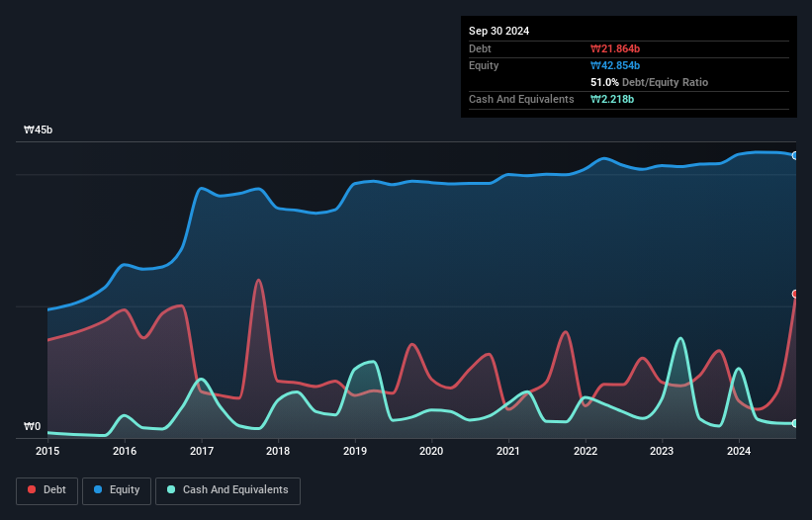This screenshot has width=812, height=520.
Task: Click Cash And Equivalents label in tooltip
Action: coord(521,99)
